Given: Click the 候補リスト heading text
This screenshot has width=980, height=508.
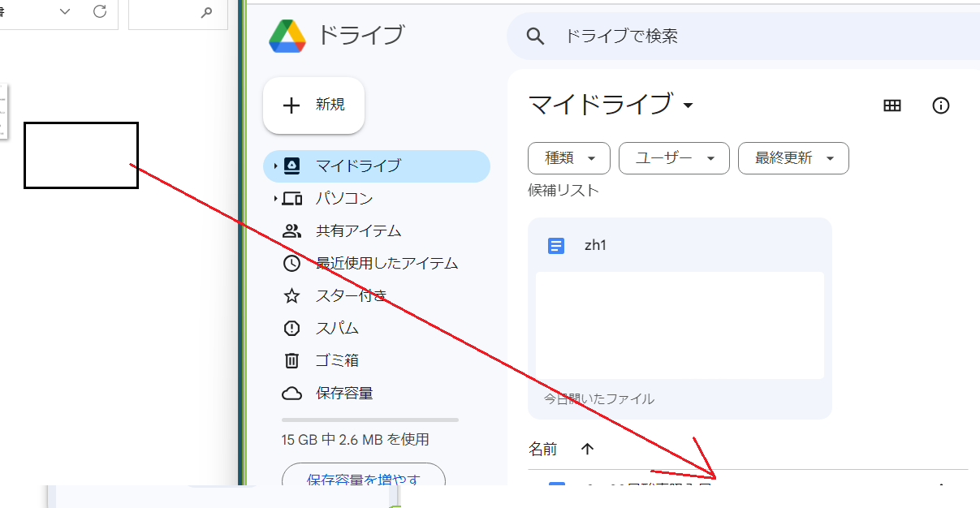Looking at the screenshot, I should coord(563,191).
